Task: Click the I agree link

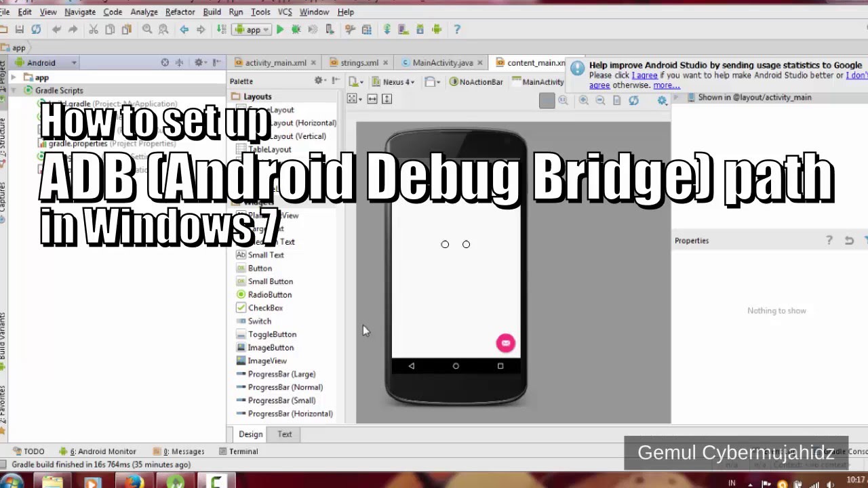Action: (x=644, y=75)
